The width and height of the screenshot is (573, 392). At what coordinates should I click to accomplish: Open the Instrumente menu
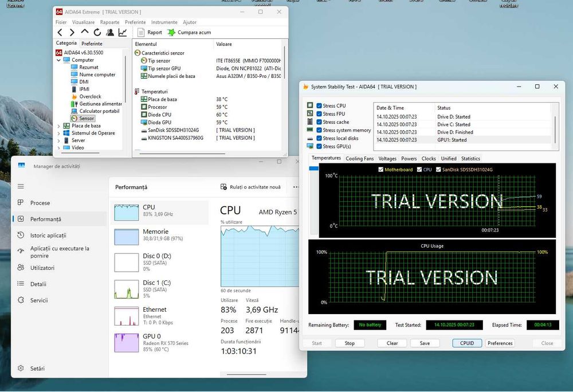pos(164,22)
